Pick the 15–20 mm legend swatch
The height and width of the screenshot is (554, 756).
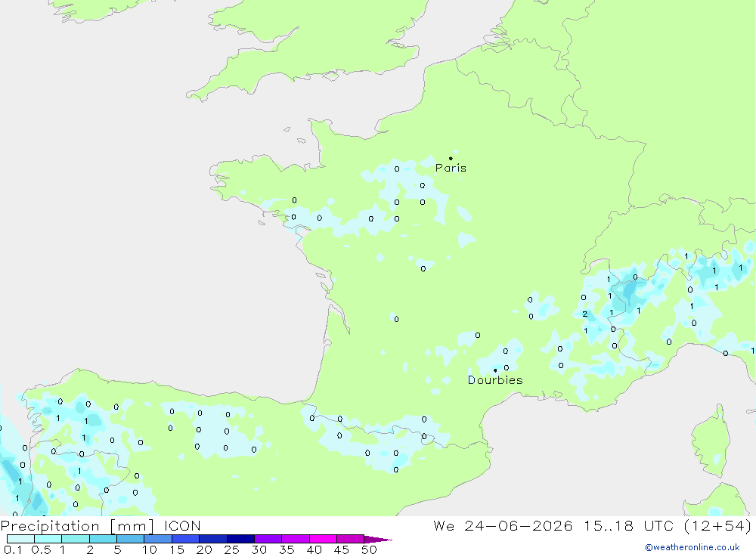[x=186, y=539]
